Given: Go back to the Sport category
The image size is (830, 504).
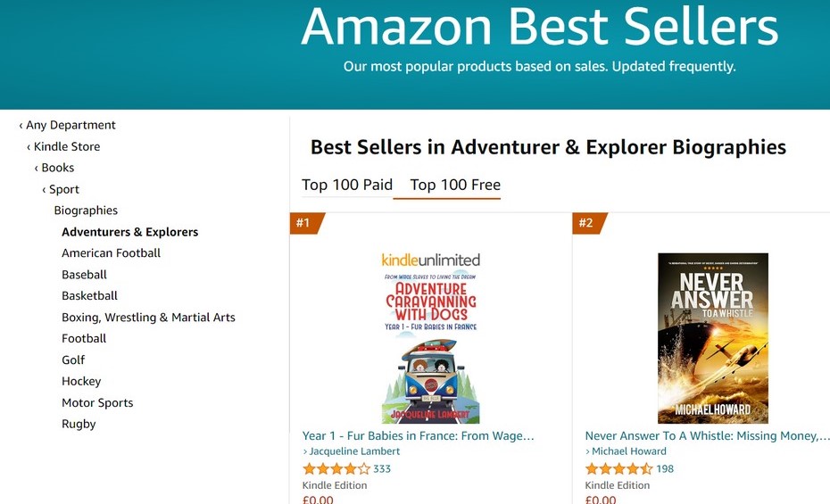Looking at the screenshot, I should tap(63, 189).
